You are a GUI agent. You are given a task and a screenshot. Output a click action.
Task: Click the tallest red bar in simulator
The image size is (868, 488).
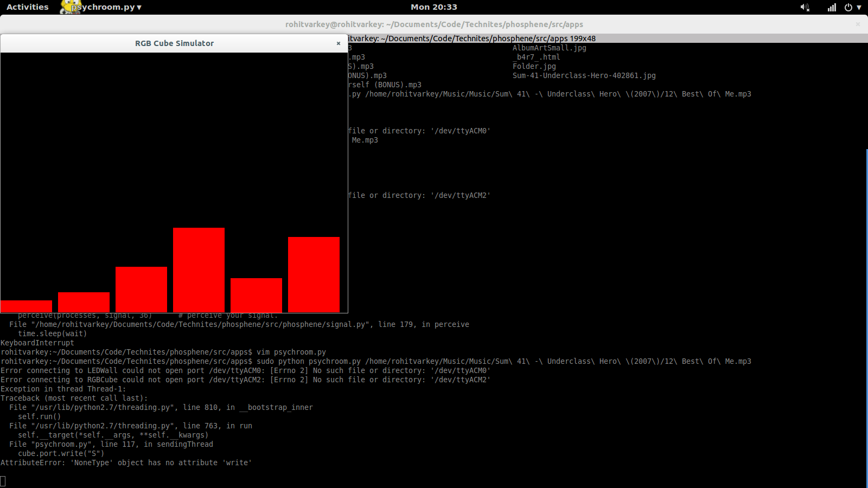[199, 270]
